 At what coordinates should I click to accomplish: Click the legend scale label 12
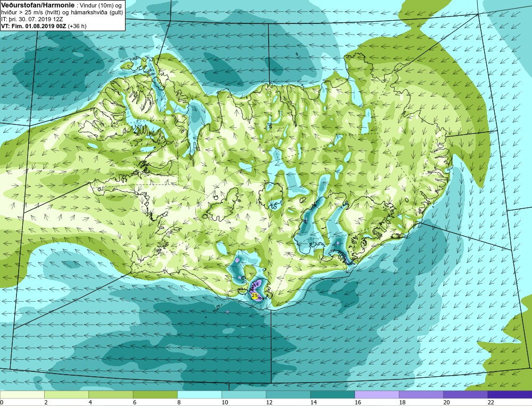(x=269, y=402)
